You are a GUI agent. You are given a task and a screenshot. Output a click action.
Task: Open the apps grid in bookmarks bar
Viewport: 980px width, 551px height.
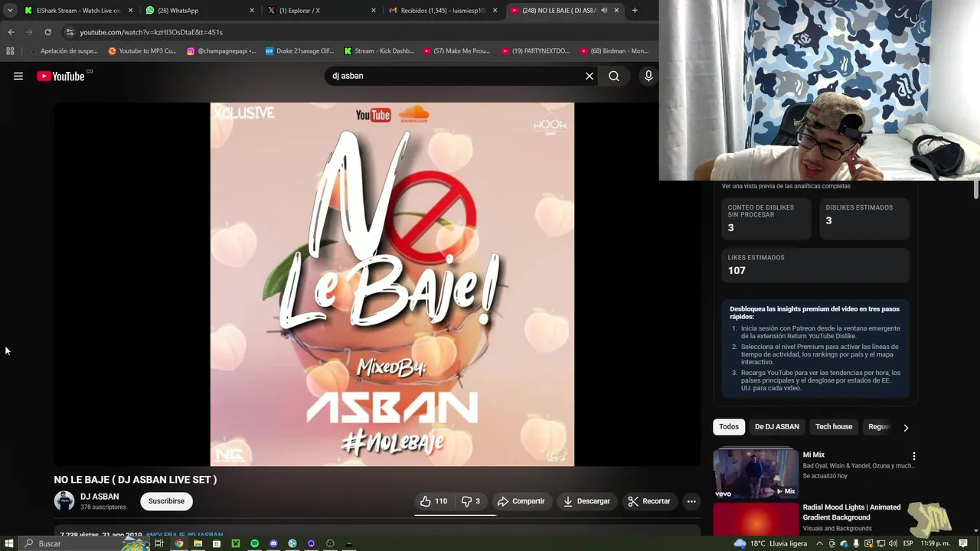coord(10,51)
